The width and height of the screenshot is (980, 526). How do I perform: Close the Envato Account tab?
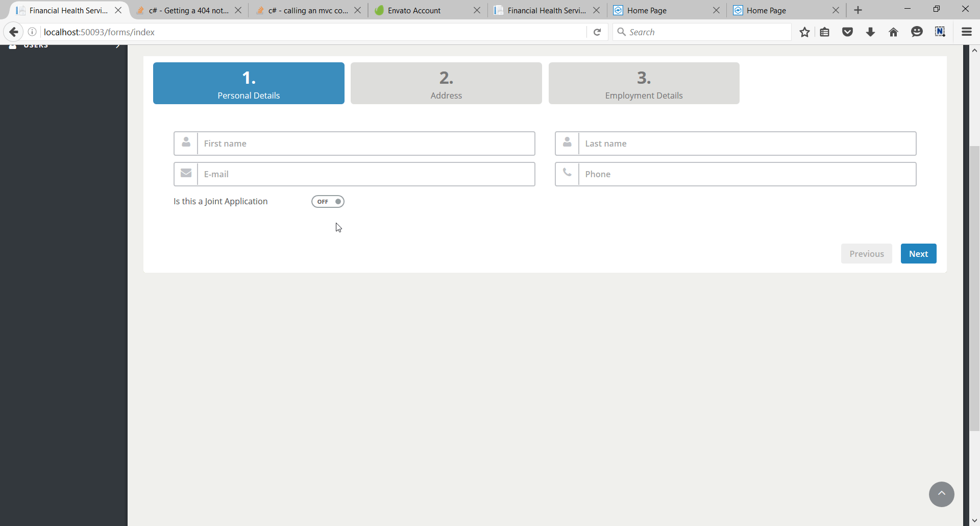tap(477, 10)
